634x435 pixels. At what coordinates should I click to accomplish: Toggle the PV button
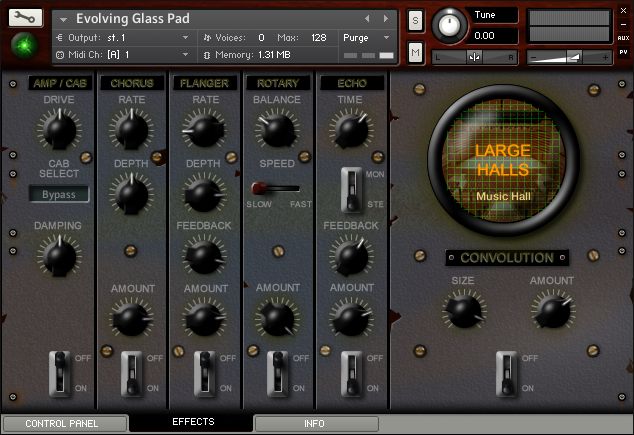[x=623, y=52]
